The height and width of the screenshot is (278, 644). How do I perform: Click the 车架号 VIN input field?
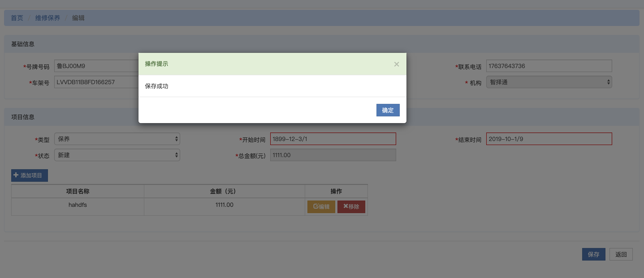96,82
